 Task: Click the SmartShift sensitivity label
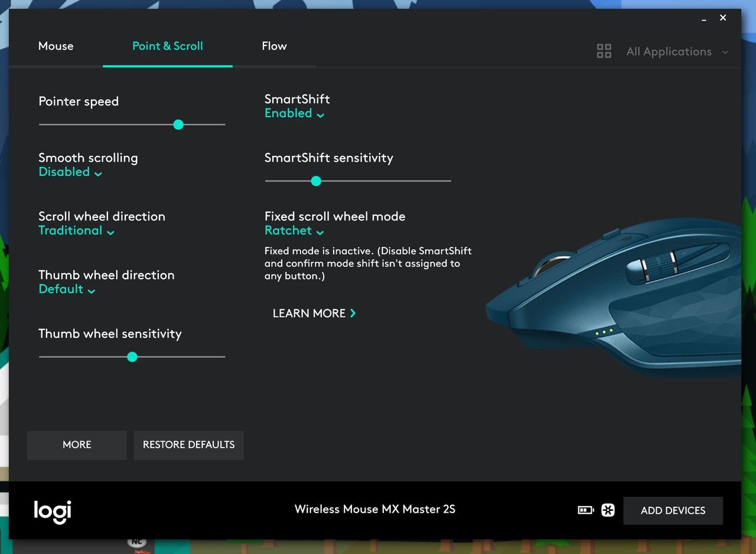329,158
